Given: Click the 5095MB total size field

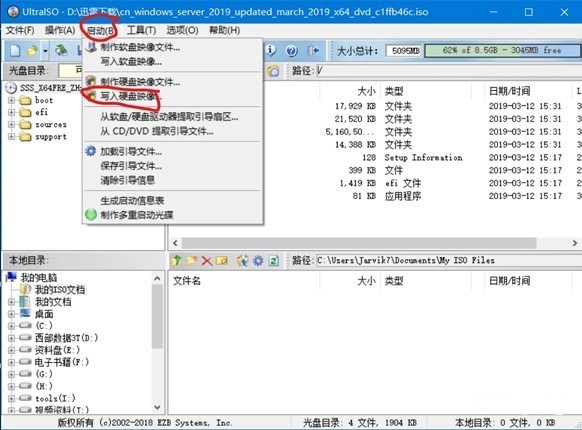Looking at the screenshot, I should (x=403, y=50).
